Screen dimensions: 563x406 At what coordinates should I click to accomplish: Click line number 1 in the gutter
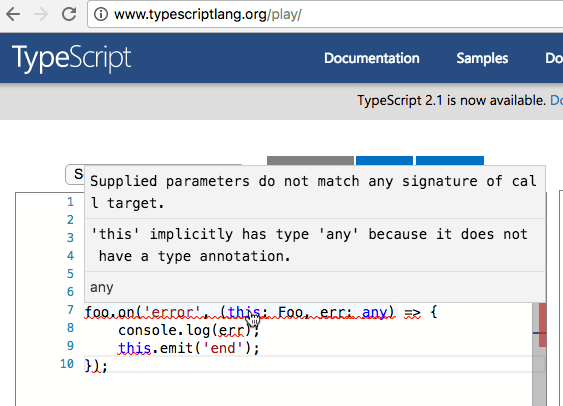coord(70,202)
